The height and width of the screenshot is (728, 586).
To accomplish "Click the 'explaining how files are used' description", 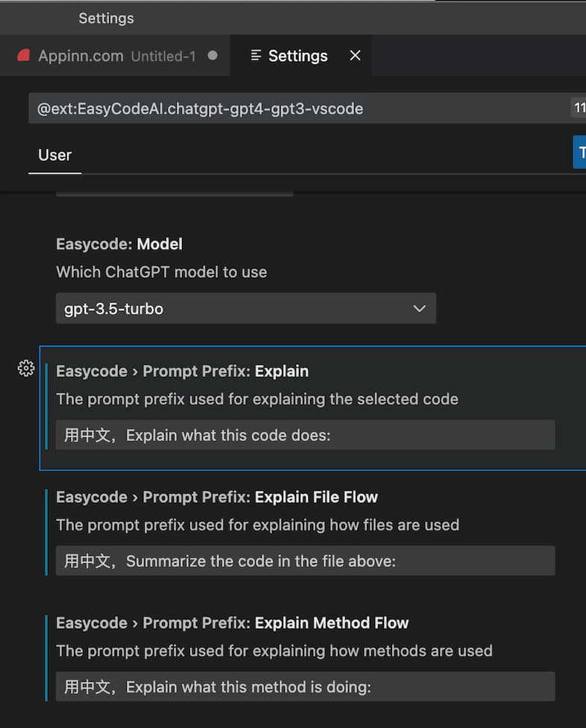I will point(257,525).
